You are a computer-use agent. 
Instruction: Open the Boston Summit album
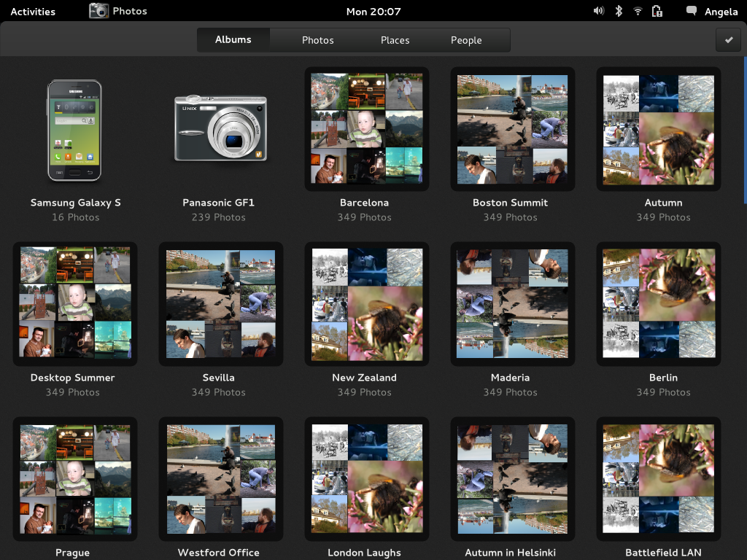pos(512,128)
